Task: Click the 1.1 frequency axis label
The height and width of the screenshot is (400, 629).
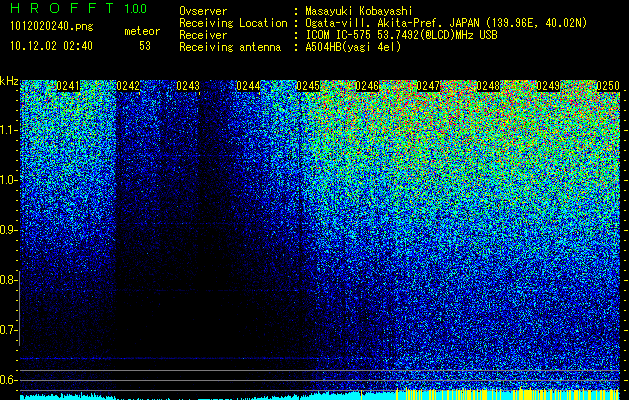Action: click(8, 130)
